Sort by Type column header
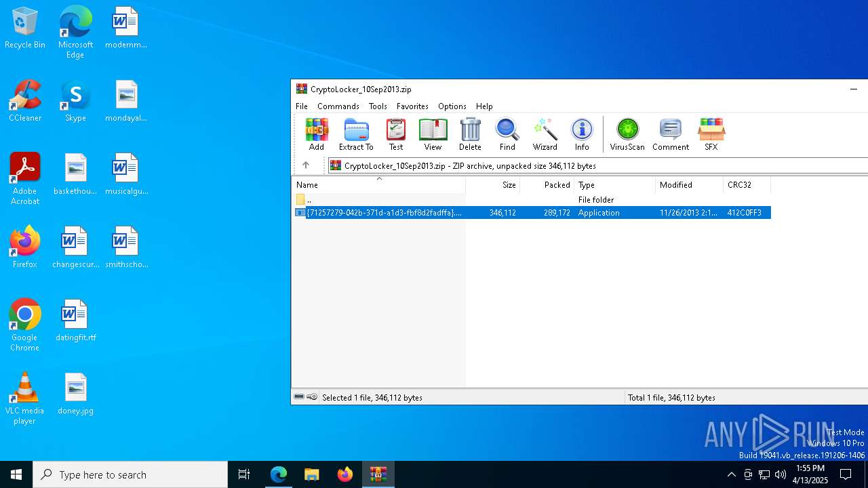This screenshot has height=488, width=868. [615, 184]
